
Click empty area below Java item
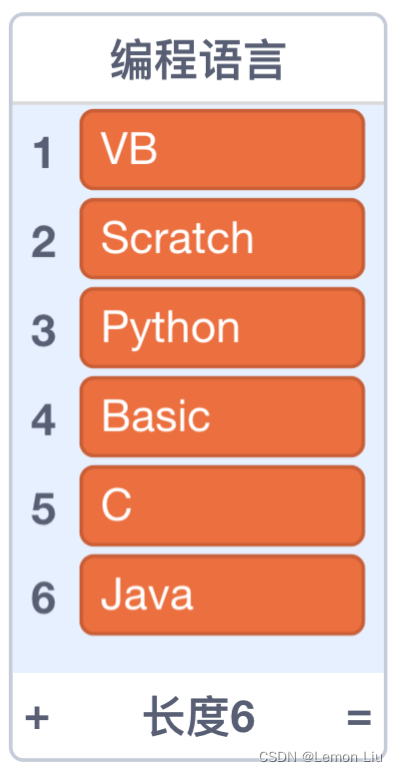point(198,654)
